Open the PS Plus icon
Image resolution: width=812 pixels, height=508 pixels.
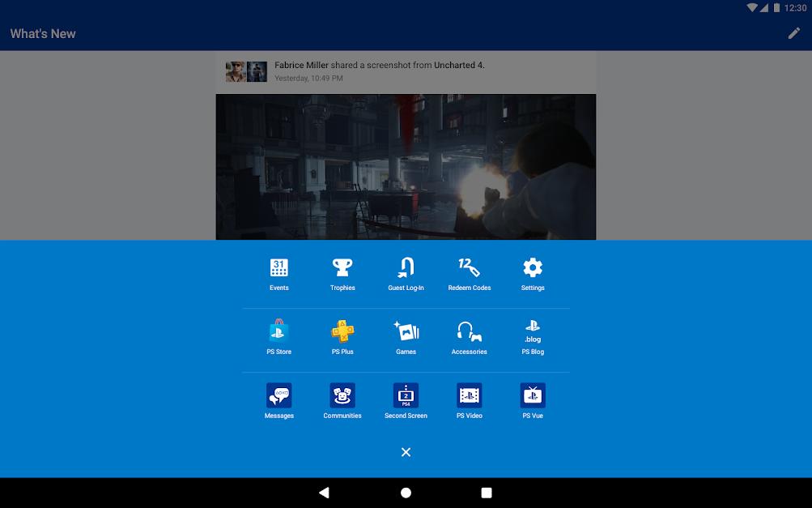tap(342, 334)
